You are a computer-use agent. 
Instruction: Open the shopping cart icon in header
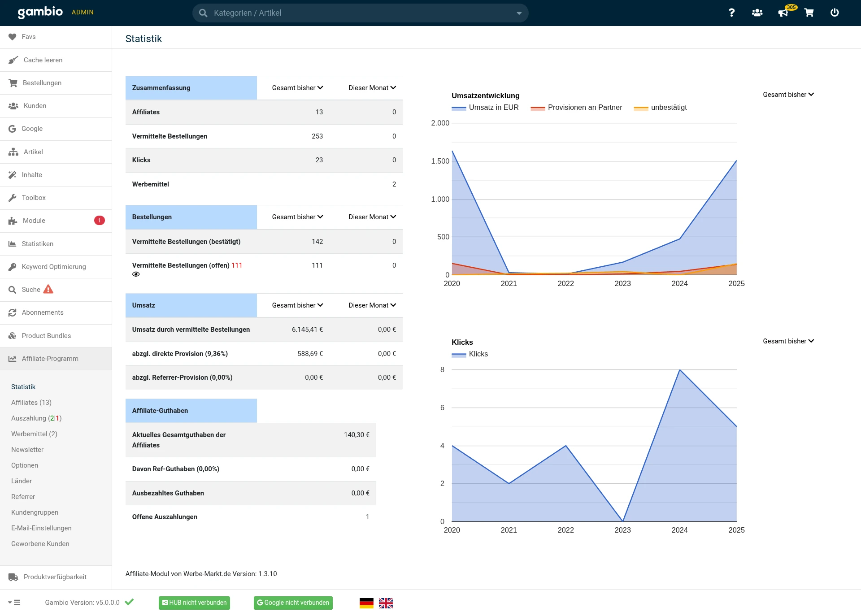809,13
